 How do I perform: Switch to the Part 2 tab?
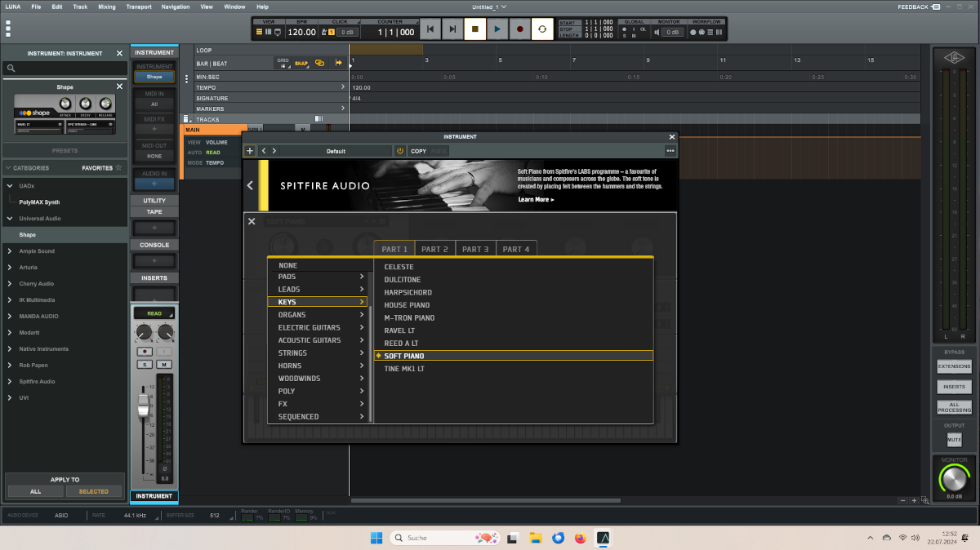coord(434,249)
